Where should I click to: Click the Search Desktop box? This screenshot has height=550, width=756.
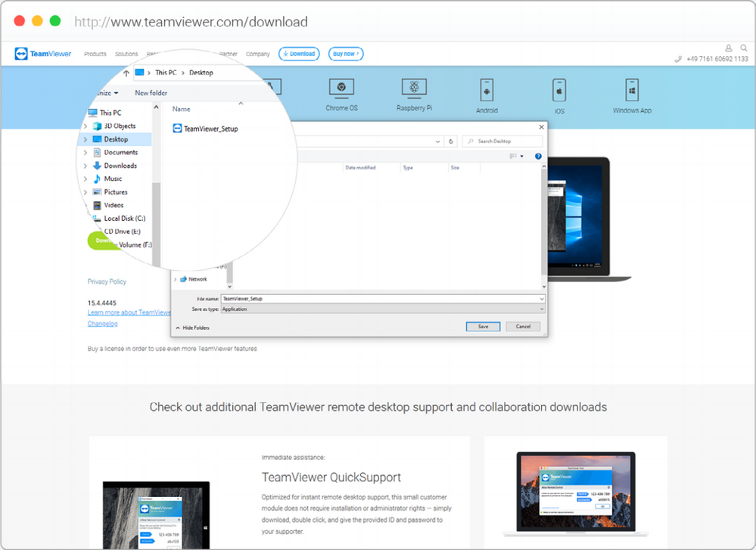coord(502,141)
